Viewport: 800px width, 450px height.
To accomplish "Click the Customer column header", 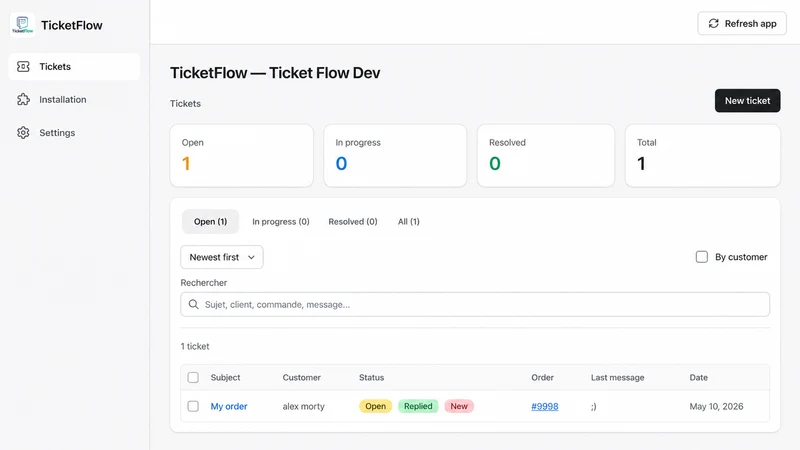I will (302, 378).
